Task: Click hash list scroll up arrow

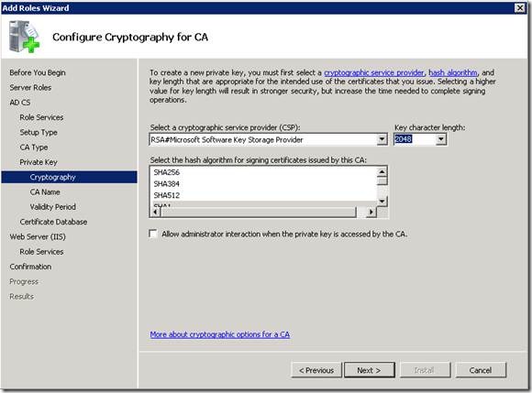Action: pos(382,172)
